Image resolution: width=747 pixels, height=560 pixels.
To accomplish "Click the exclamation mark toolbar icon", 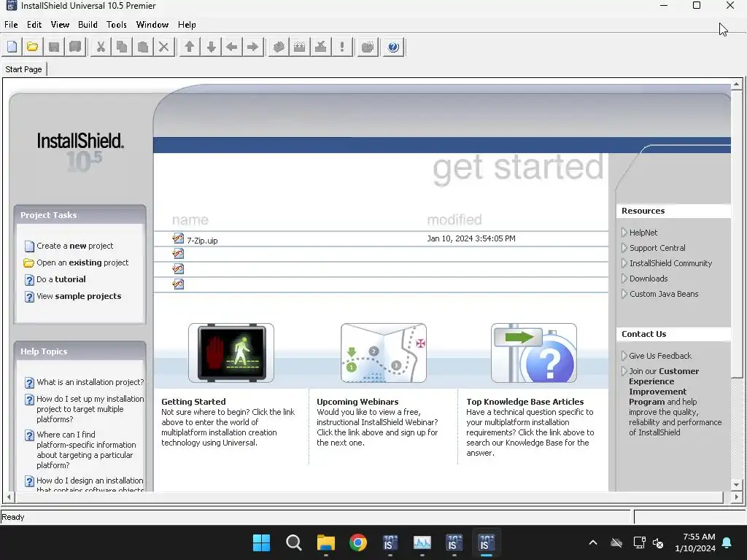I will 341,47.
